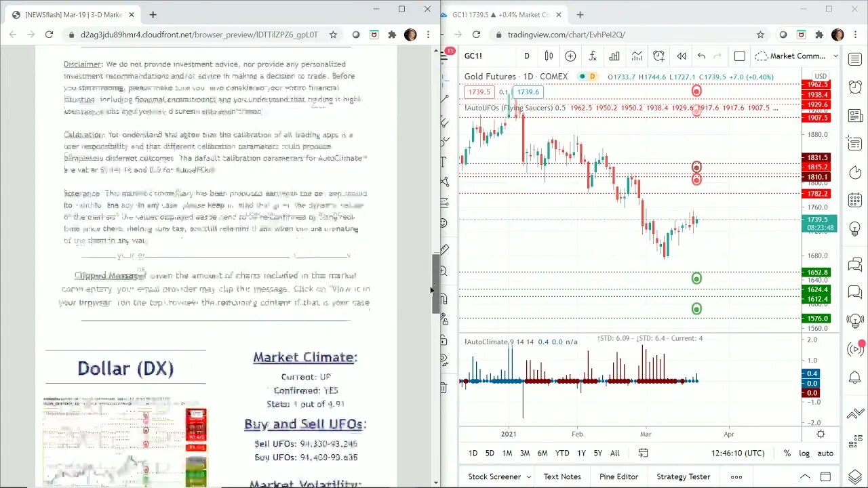Open the streams broadcast icon

[854, 349]
